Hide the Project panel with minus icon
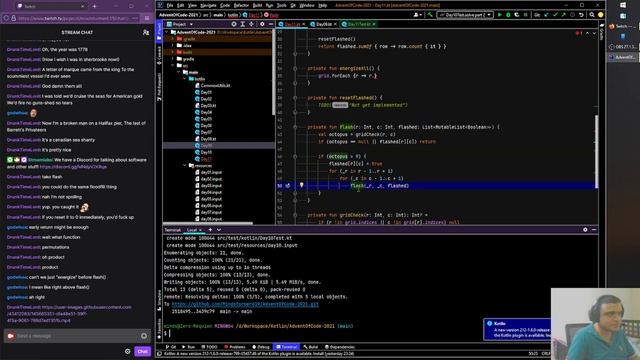 click(271, 24)
